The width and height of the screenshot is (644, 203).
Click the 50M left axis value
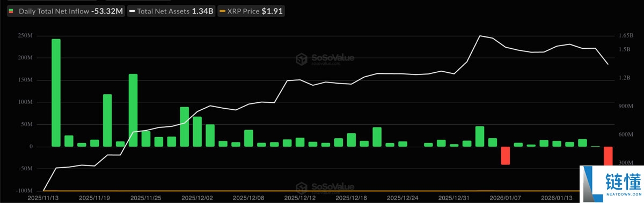(26, 124)
